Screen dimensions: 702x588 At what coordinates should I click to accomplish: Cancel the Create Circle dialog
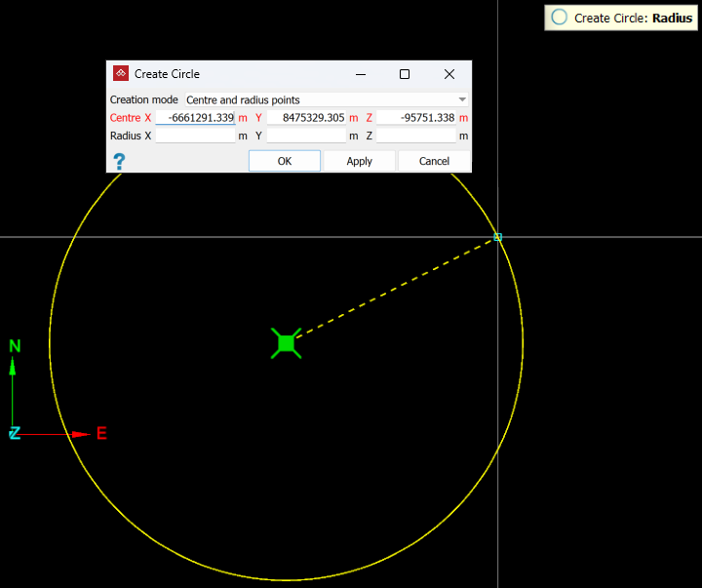coord(434,161)
